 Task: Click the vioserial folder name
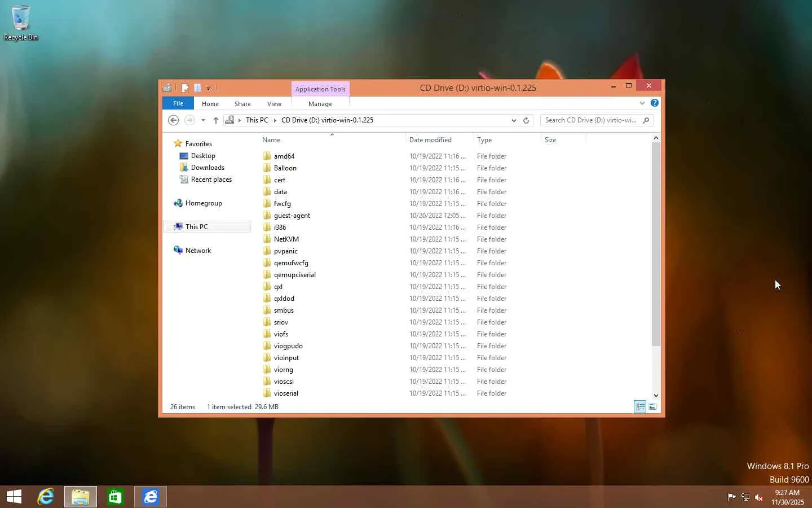pos(286,393)
